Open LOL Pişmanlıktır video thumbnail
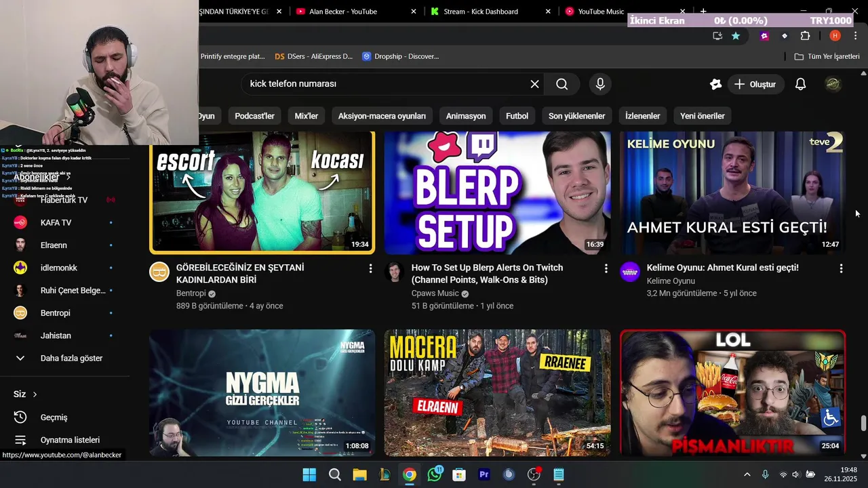The height and width of the screenshot is (488, 868). pos(732,392)
